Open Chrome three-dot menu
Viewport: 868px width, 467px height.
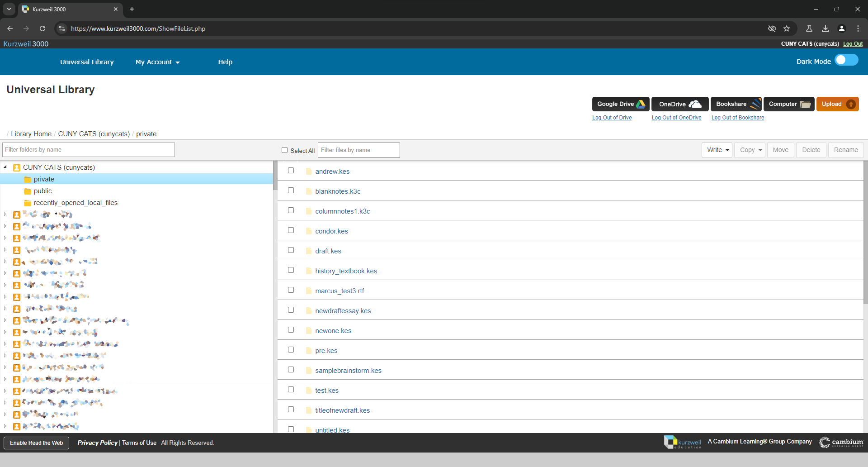click(858, 29)
